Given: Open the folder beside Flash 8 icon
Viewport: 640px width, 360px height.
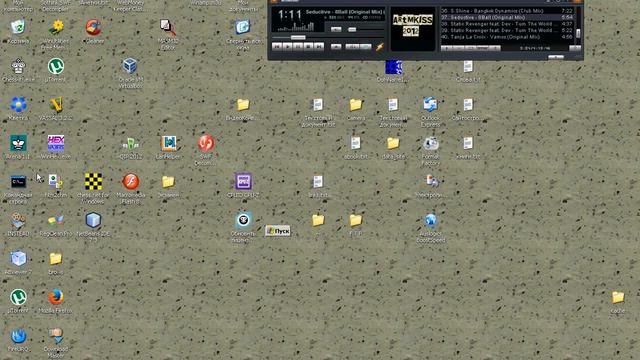Looking at the screenshot, I should [x=168, y=182].
